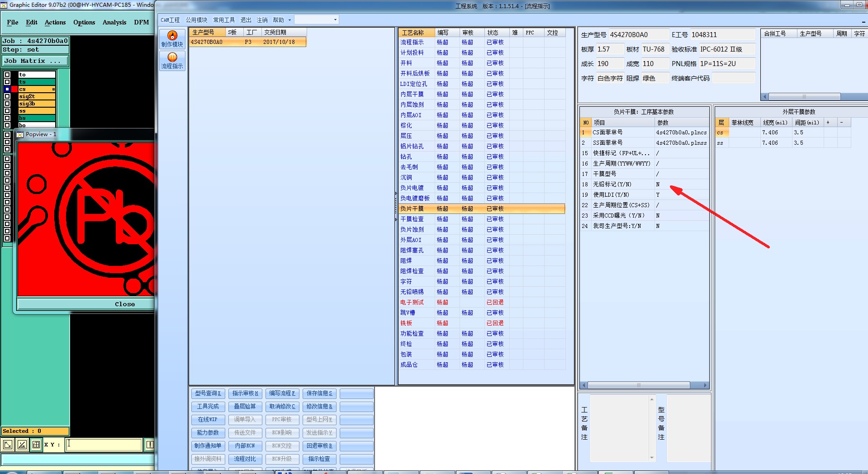The height and width of the screenshot is (474, 868).
Task: Open the CAM工程 menu
Action: click(170, 20)
